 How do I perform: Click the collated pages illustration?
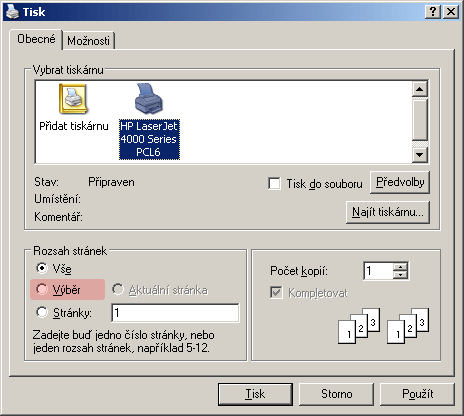(383, 326)
